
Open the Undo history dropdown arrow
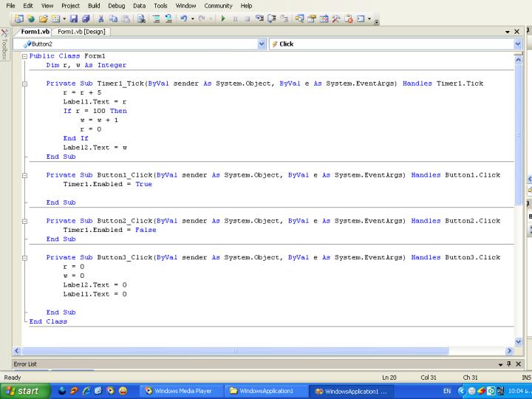click(192, 18)
